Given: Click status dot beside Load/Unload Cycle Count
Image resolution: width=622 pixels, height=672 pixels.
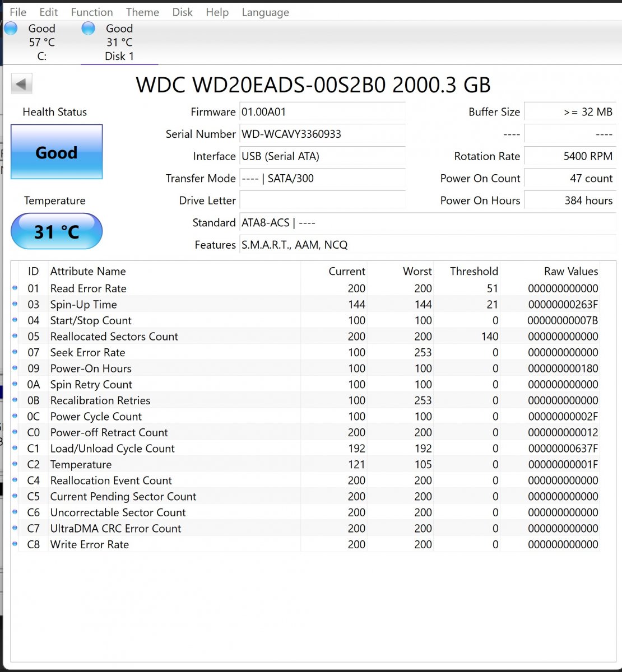Looking at the screenshot, I should point(15,448).
